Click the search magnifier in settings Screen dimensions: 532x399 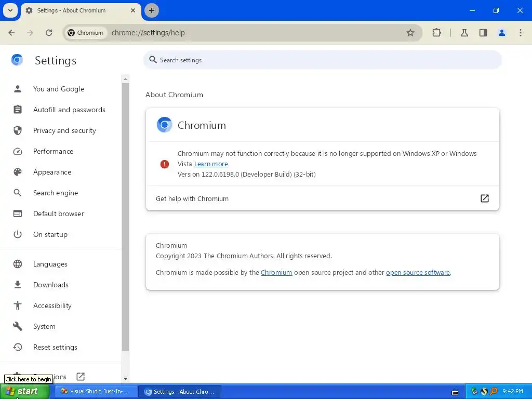(x=153, y=60)
